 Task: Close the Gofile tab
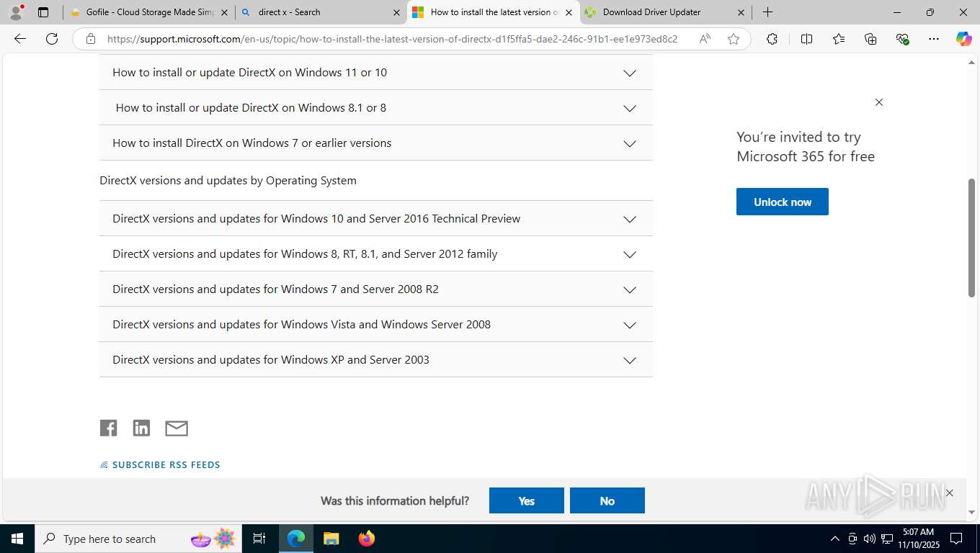click(224, 12)
